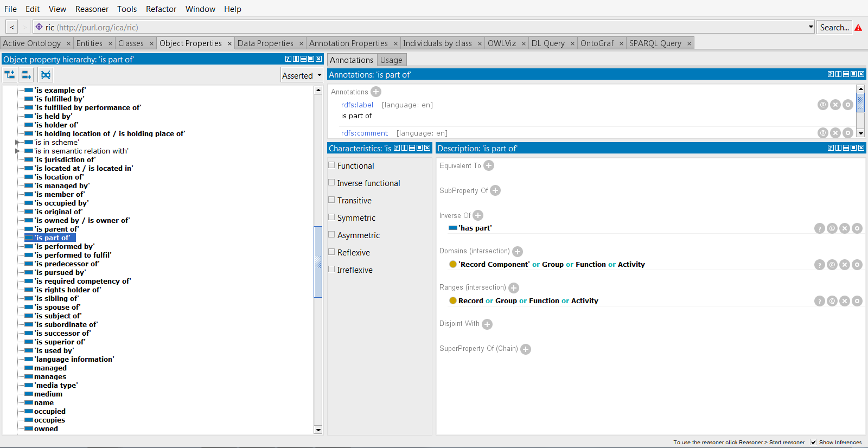Add a SubProperty Of entry
Screen dimensions: 868x448
(495, 190)
